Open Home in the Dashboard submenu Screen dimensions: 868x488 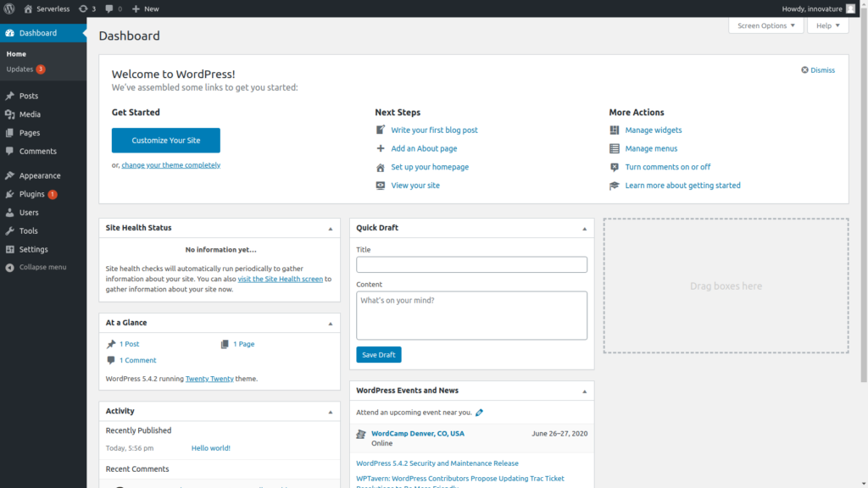(x=16, y=53)
